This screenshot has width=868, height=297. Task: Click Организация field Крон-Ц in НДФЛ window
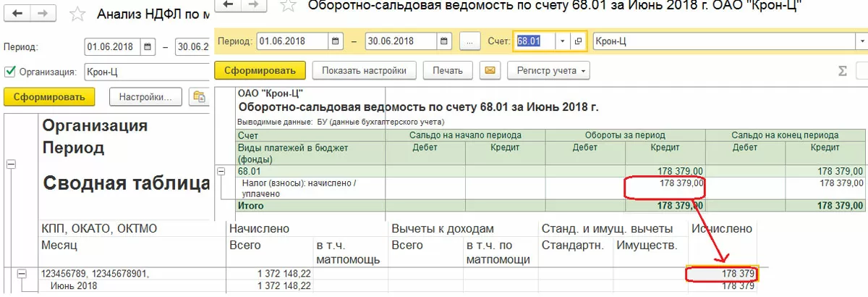(x=147, y=71)
